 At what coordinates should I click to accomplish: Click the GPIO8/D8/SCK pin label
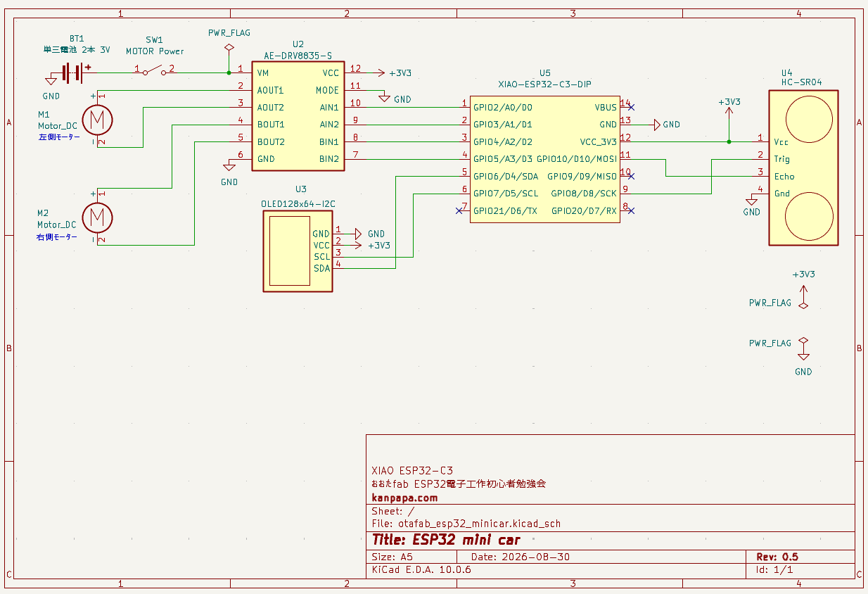point(584,193)
